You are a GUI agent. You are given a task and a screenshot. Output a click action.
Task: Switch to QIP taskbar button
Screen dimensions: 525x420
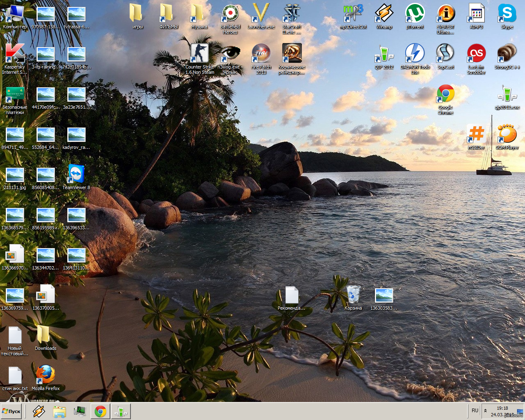121,411
